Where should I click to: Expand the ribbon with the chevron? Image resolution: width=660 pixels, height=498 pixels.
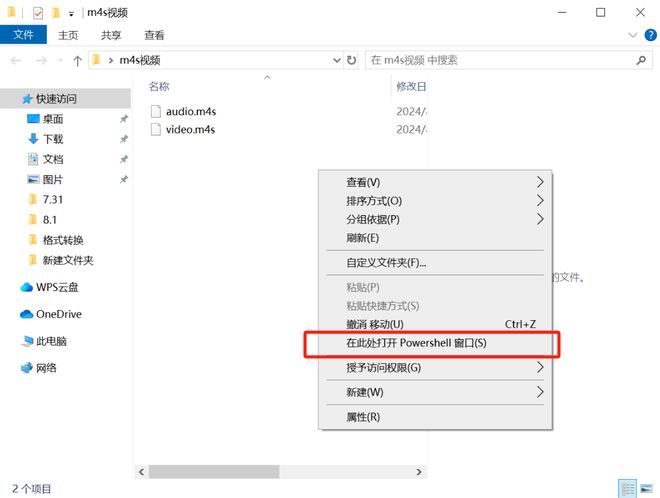[x=634, y=35]
